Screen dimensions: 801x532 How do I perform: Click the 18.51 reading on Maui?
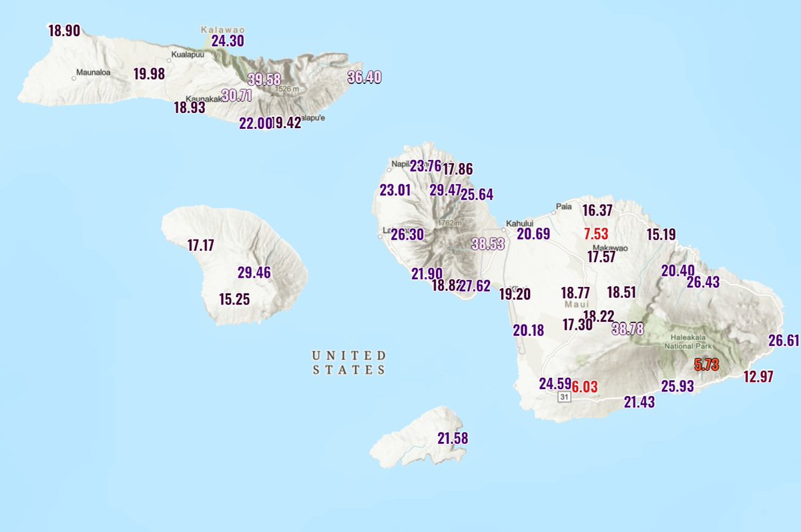tap(621, 292)
